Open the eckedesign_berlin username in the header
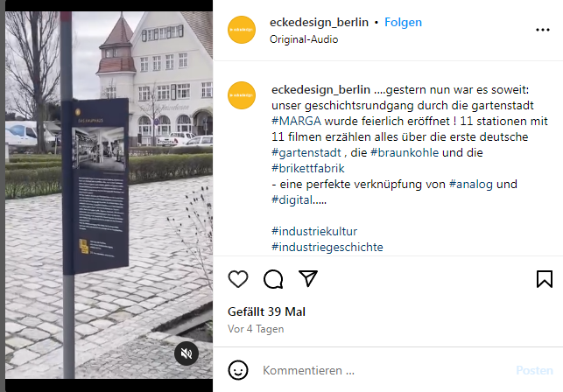 [x=319, y=22]
